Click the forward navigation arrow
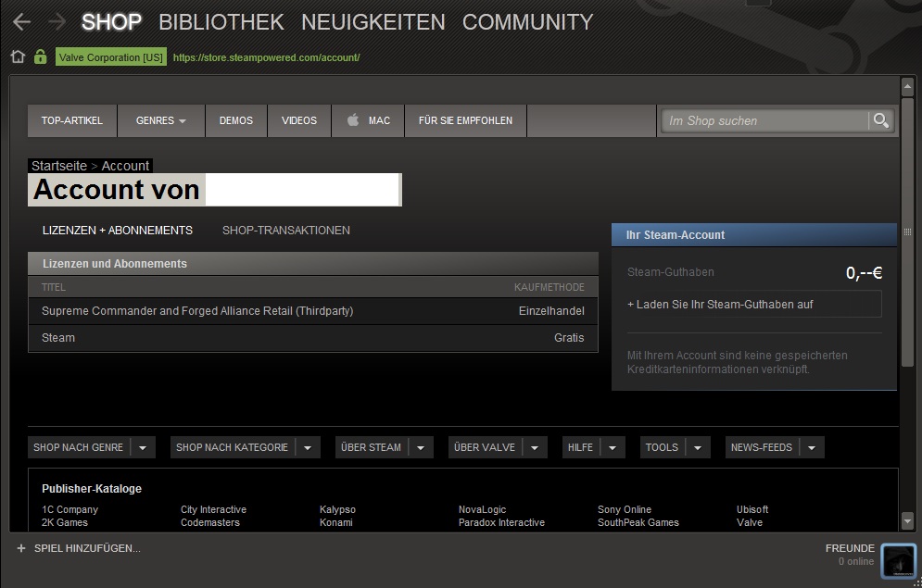Screen dimensions: 922x588 pos(57,22)
